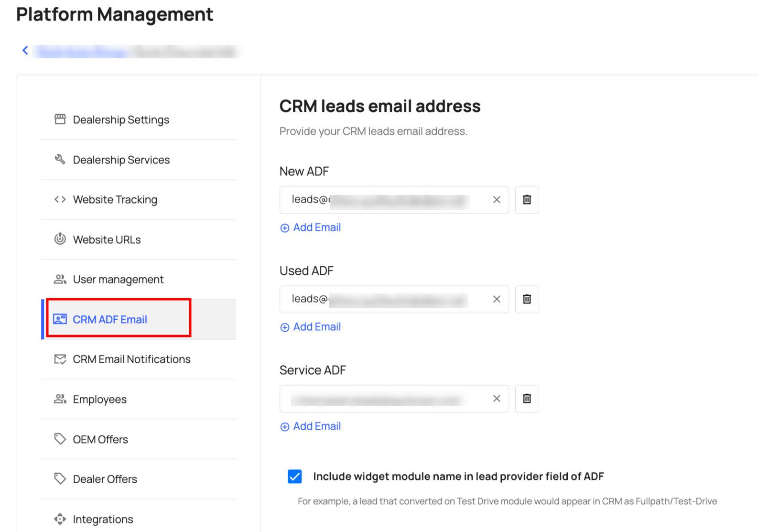Clear the Service ADF email with X
Viewport: 758px width, 532px height.
[x=497, y=399]
